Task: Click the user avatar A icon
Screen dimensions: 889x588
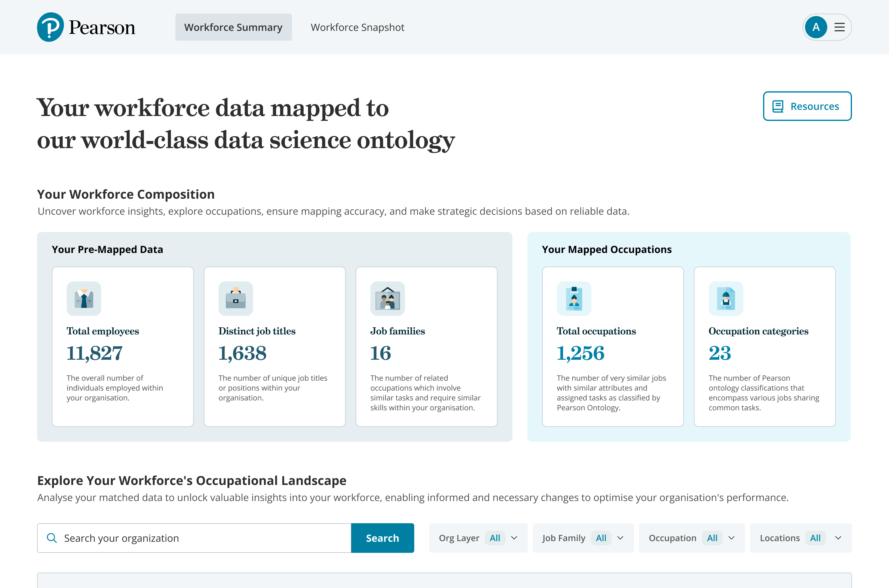Action: pos(816,27)
